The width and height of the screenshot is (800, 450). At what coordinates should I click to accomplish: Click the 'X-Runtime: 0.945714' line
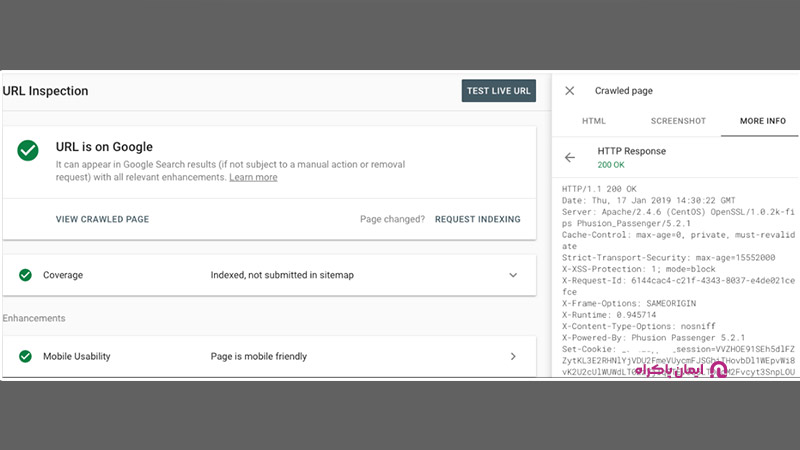pyautogui.click(x=609, y=315)
